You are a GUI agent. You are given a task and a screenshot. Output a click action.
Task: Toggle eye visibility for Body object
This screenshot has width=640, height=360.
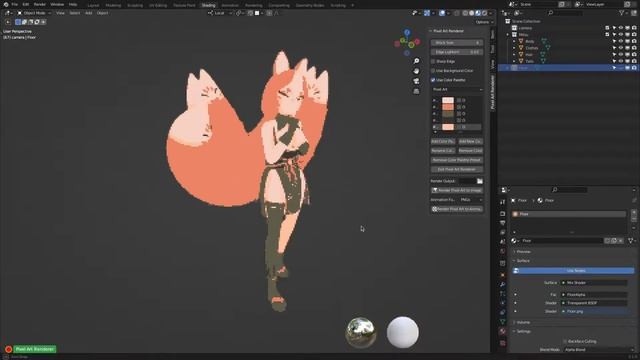coord(621,41)
